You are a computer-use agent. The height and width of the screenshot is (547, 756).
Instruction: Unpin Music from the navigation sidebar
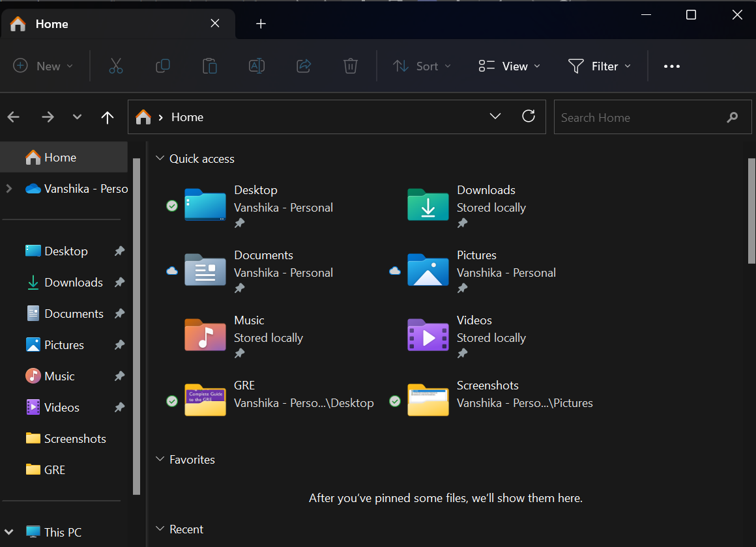pyautogui.click(x=119, y=376)
